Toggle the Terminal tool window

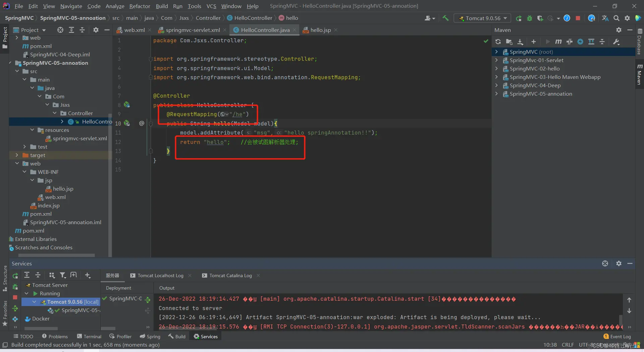click(89, 336)
